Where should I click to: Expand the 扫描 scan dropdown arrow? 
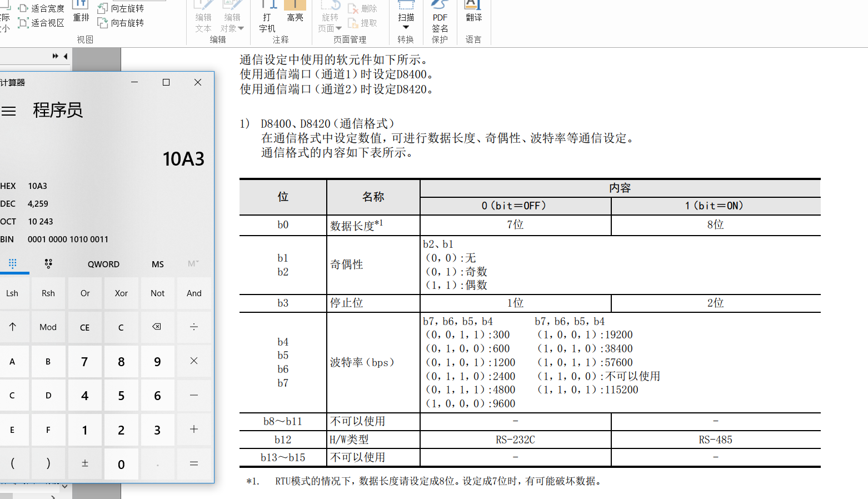tap(406, 27)
